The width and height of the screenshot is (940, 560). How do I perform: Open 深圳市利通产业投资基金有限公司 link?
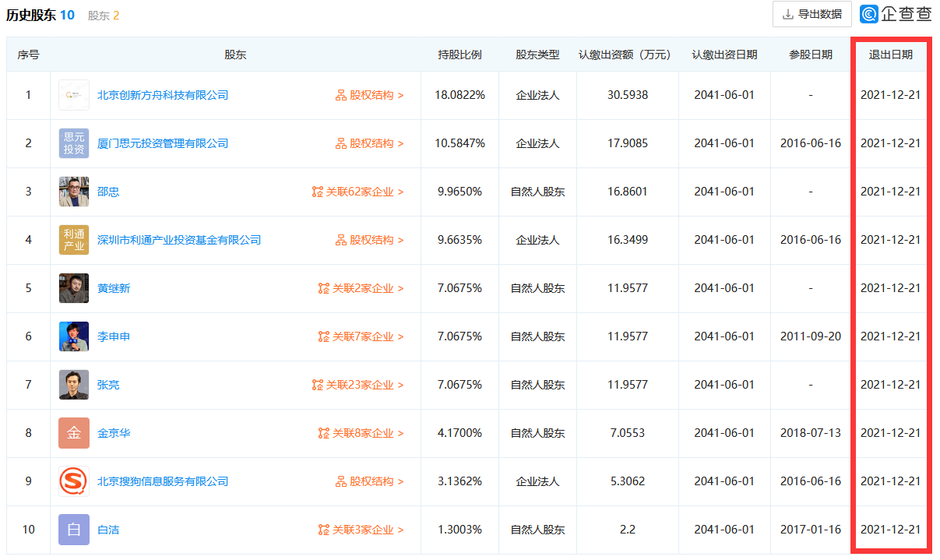[x=179, y=240]
